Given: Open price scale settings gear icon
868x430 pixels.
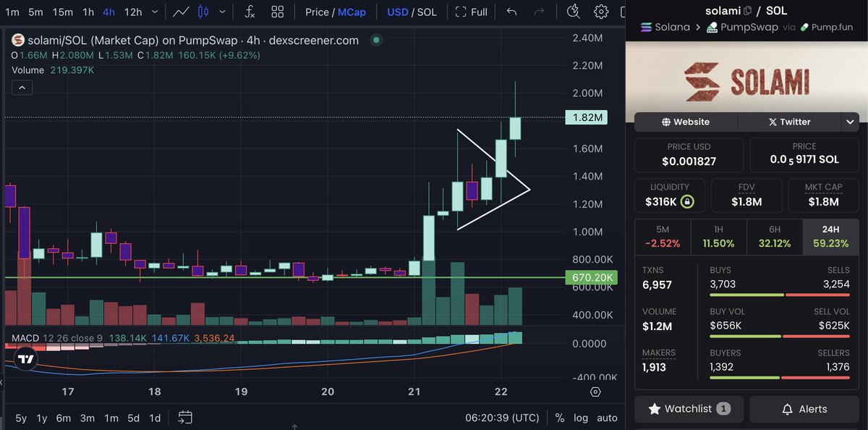Looking at the screenshot, I should (x=595, y=392).
